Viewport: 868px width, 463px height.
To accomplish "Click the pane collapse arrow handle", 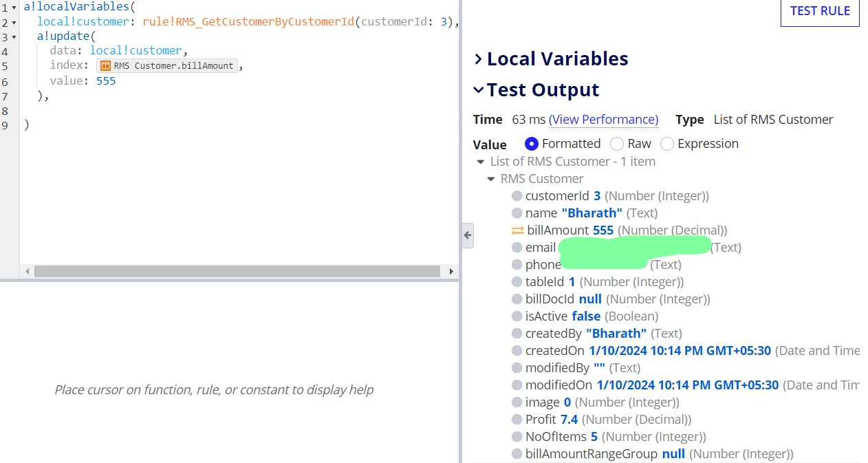I will point(467,235).
